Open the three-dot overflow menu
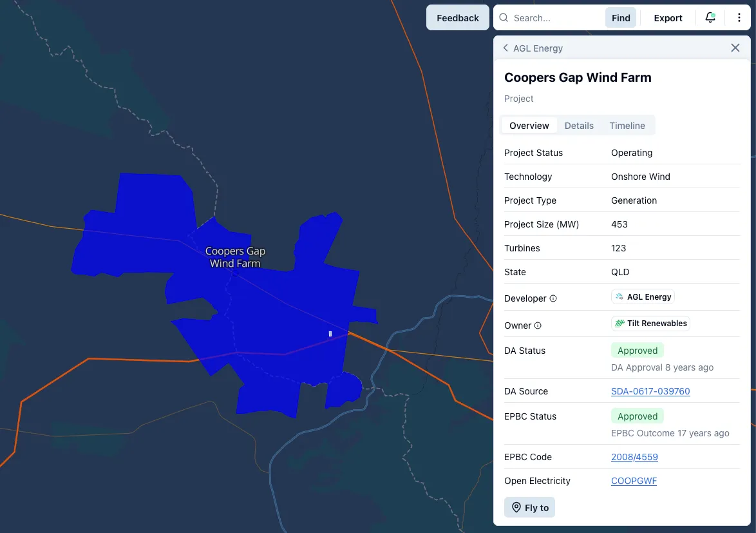 (739, 17)
